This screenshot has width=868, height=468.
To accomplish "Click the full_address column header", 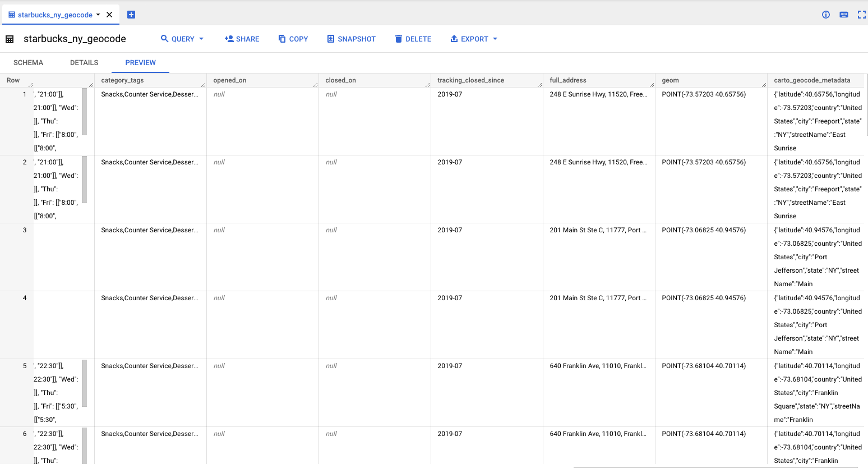I will [568, 80].
